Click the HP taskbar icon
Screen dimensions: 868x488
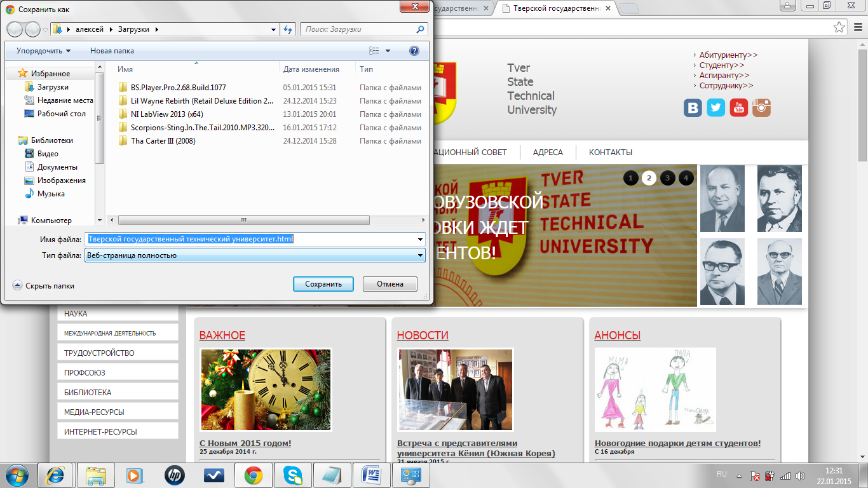[173, 475]
